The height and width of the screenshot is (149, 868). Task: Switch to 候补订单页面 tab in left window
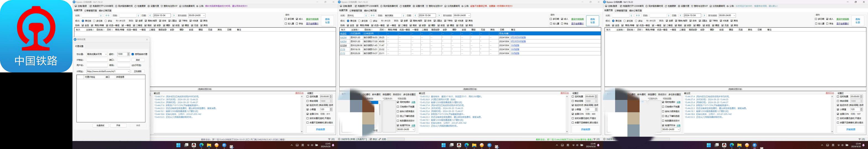coord(105,11)
